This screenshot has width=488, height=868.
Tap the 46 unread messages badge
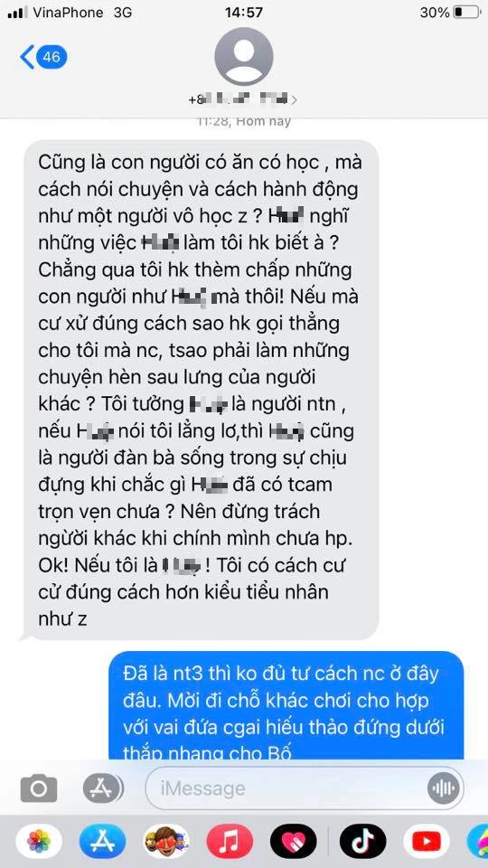[x=52, y=57]
